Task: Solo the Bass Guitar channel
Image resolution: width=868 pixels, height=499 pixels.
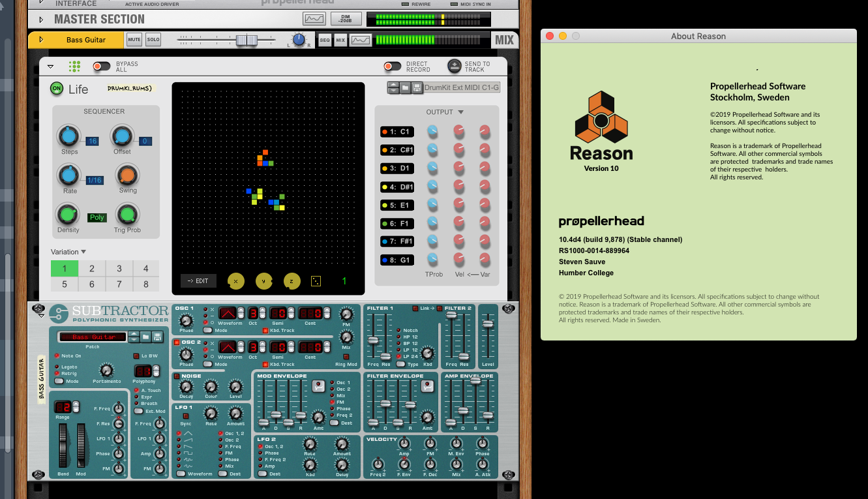Action: pyautogui.click(x=153, y=40)
